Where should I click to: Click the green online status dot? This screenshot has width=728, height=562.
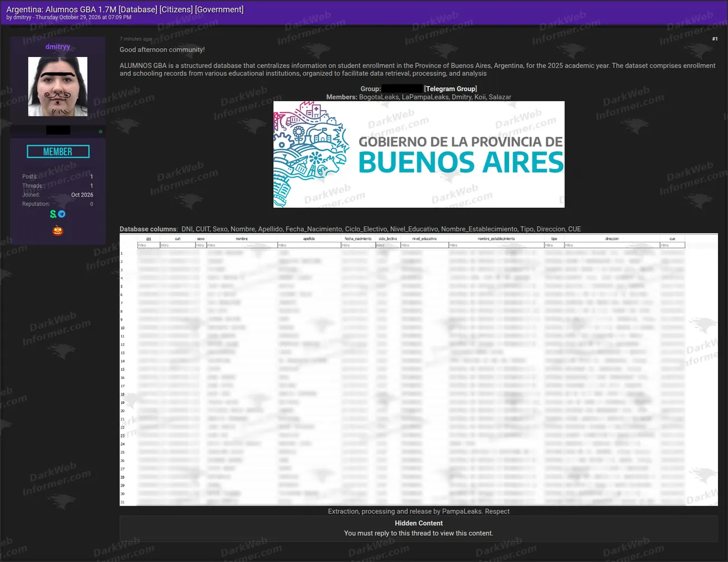100,132
